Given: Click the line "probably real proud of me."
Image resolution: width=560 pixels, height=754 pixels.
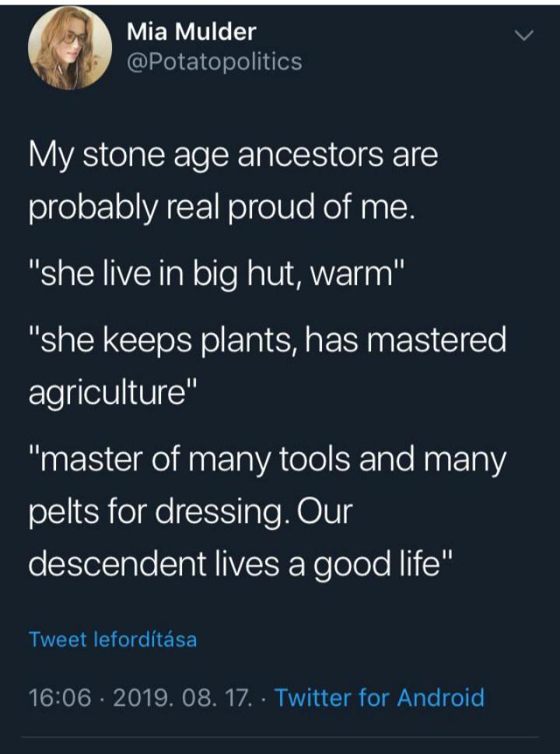Looking at the screenshot, I should (222, 209).
